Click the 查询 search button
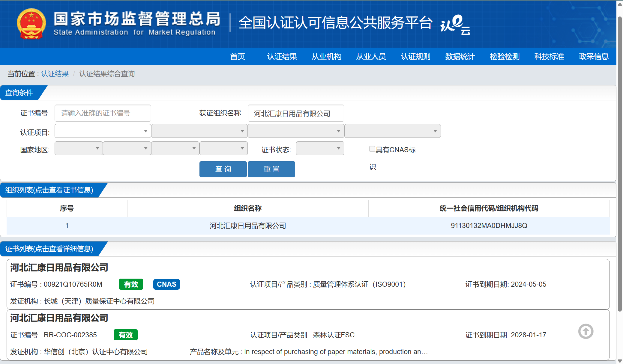This screenshot has height=364, width=623. click(223, 169)
